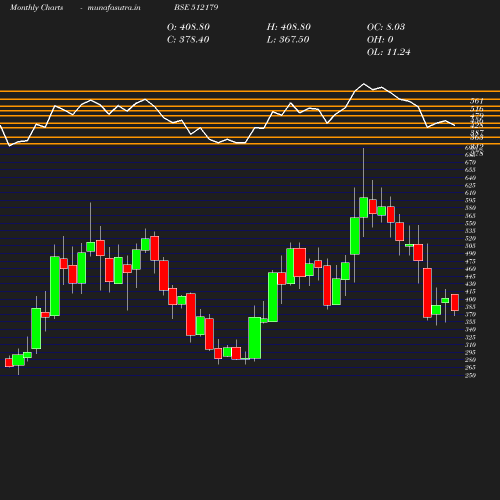Click the 340 price axis label
Screen dimensions: 500x500
click(x=470, y=330)
